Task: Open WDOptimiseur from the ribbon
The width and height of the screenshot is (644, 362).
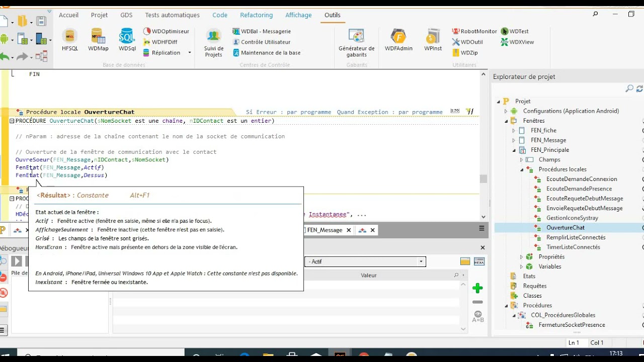Action: click(x=167, y=31)
